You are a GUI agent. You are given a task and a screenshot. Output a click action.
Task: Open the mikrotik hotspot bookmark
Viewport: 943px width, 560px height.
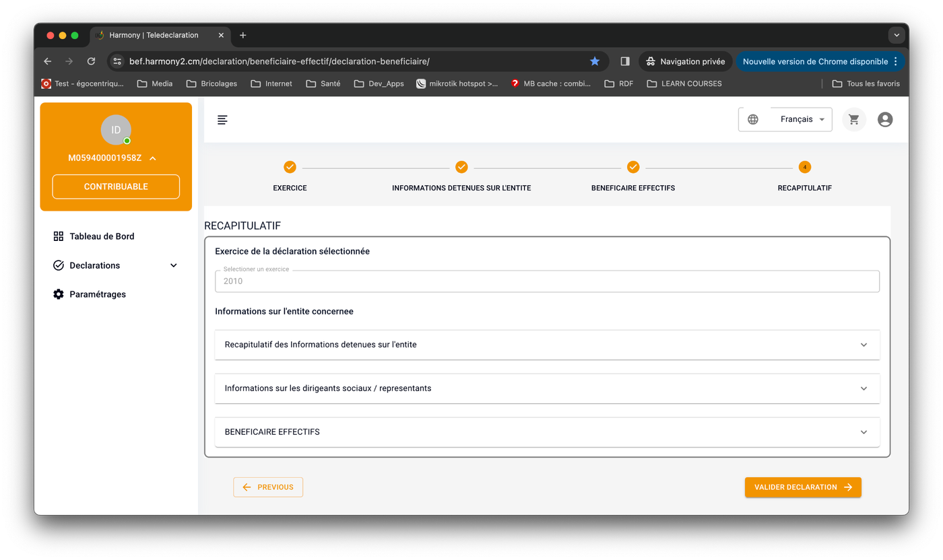[457, 83]
